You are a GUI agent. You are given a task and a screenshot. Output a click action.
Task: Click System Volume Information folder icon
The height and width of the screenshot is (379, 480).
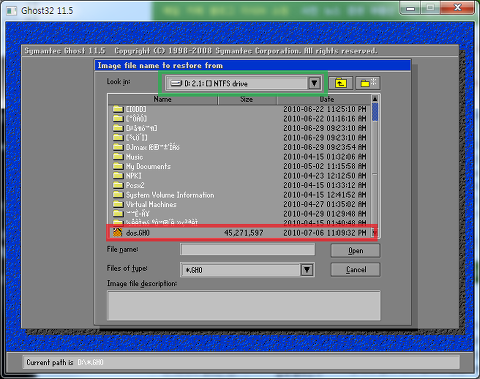point(118,194)
